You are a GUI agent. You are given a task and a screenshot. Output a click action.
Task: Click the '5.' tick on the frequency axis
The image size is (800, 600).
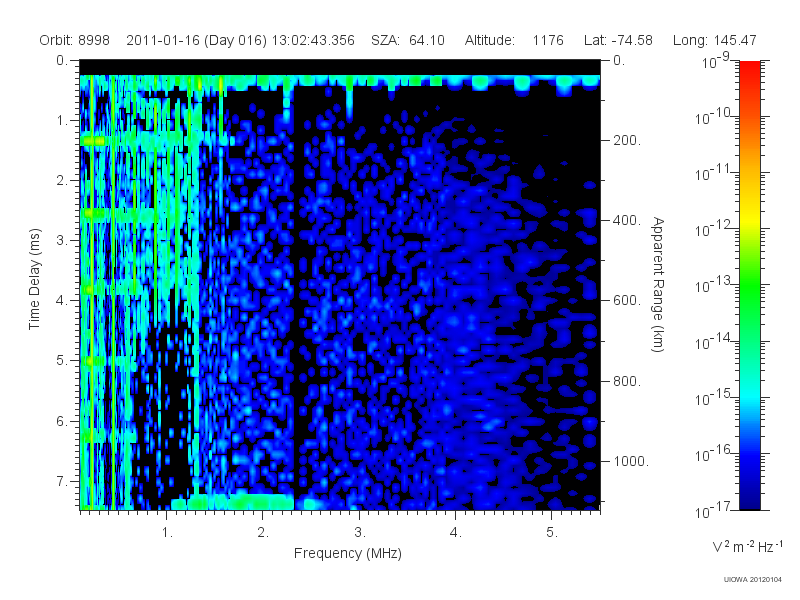[x=552, y=533]
